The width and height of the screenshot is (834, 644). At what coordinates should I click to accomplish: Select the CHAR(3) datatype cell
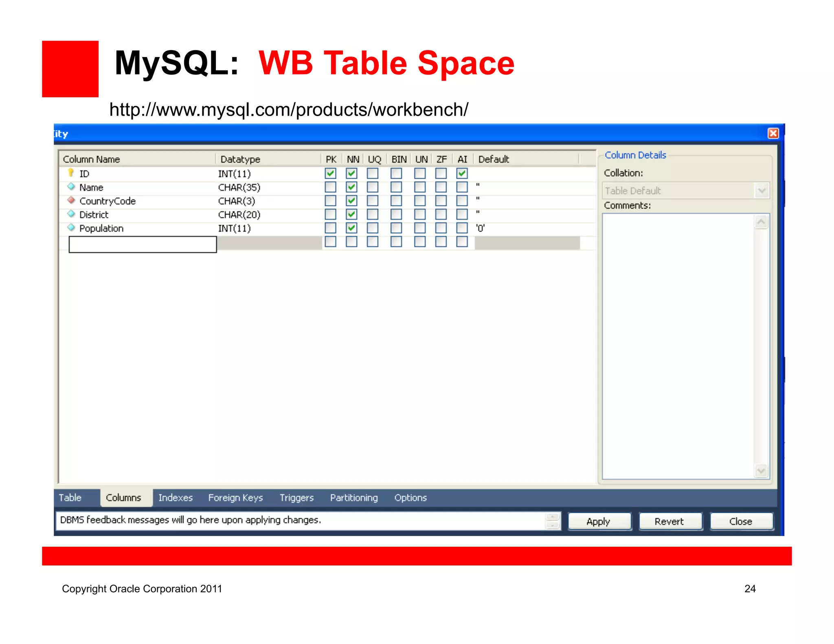[x=237, y=201]
